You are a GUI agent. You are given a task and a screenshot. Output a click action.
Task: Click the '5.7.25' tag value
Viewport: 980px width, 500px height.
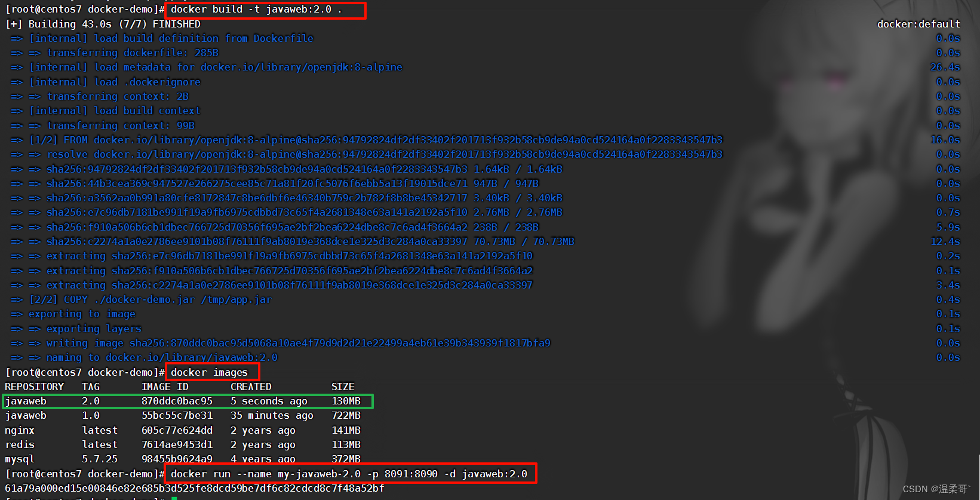[x=100, y=459]
